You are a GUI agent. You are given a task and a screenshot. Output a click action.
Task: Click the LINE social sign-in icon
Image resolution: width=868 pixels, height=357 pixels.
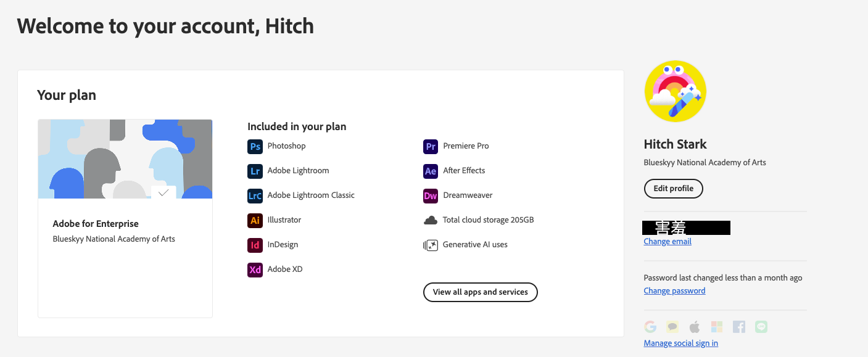[x=761, y=327]
